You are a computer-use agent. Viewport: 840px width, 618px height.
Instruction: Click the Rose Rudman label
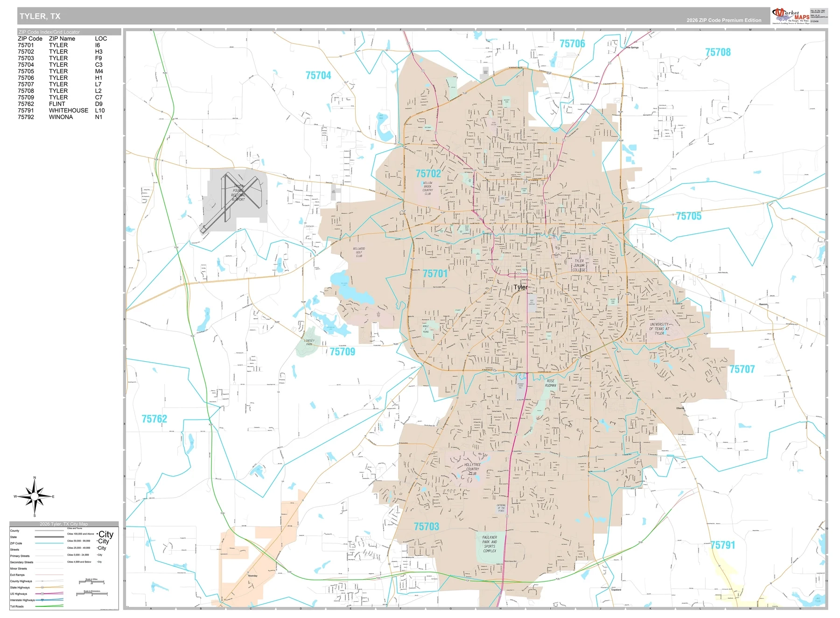pyautogui.click(x=551, y=383)
